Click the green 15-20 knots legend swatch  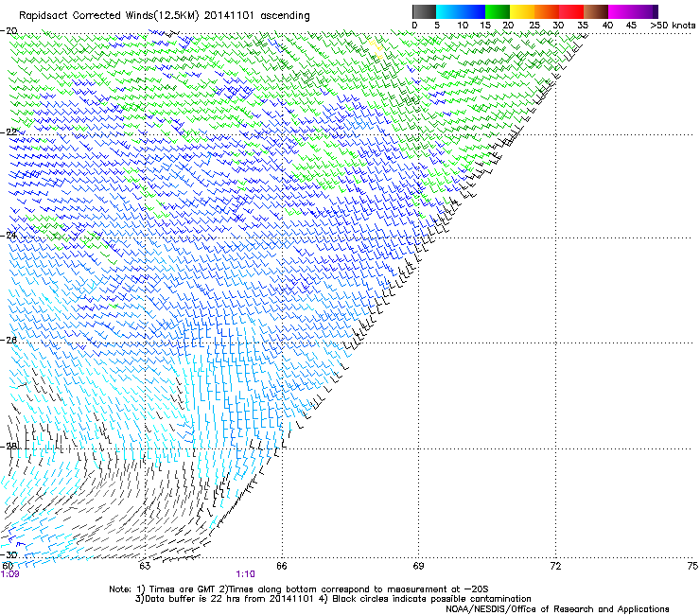(498, 11)
